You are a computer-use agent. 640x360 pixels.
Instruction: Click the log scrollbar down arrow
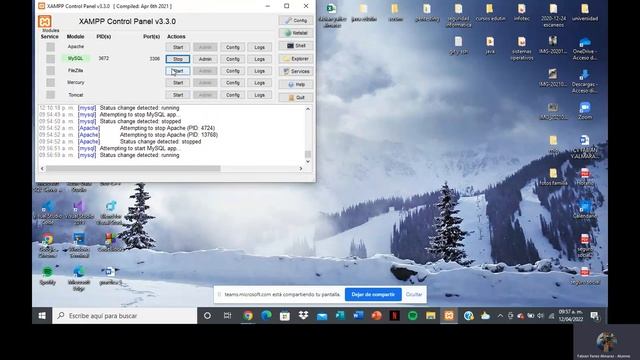[308, 162]
